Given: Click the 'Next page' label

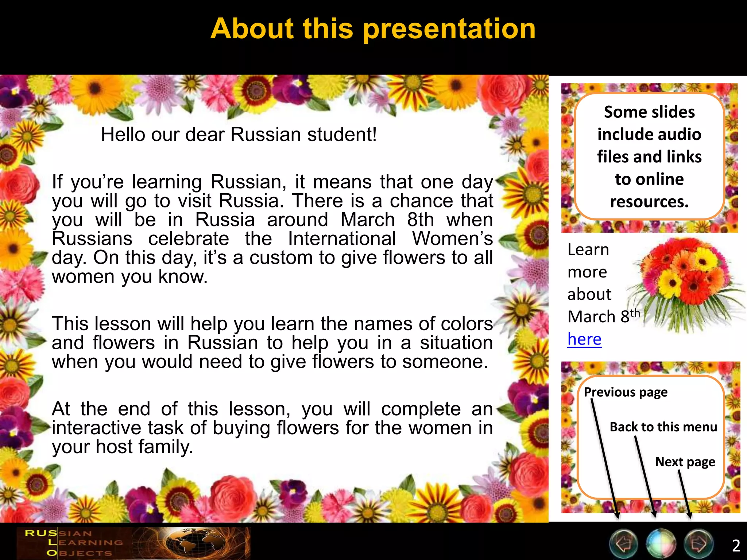Looking at the screenshot, I should (685, 462).
